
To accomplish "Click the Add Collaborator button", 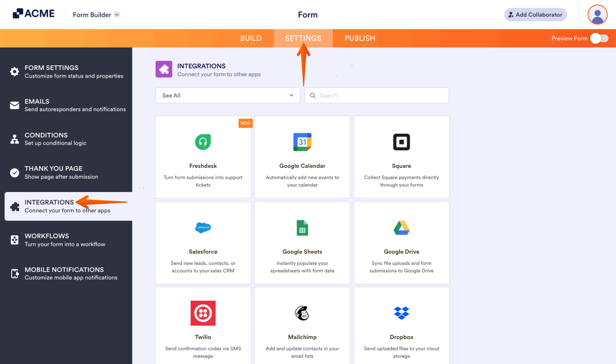I will click(535, 14).
